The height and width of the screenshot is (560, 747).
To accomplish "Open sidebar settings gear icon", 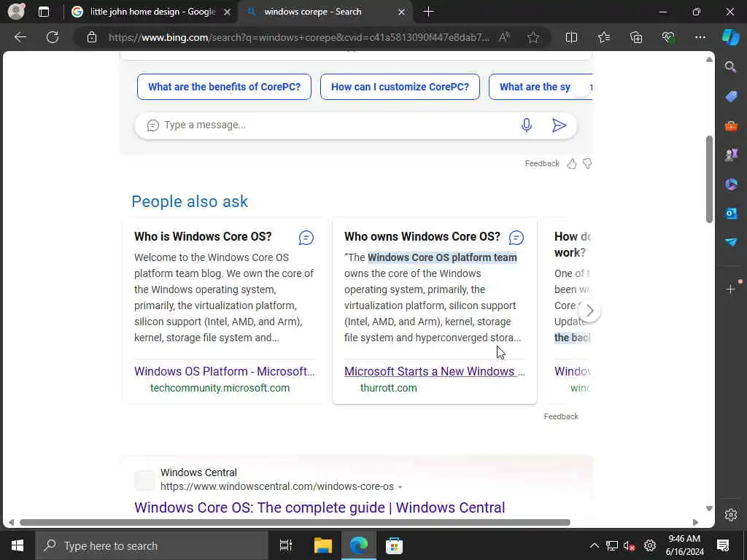I will [x=731, y=515].
